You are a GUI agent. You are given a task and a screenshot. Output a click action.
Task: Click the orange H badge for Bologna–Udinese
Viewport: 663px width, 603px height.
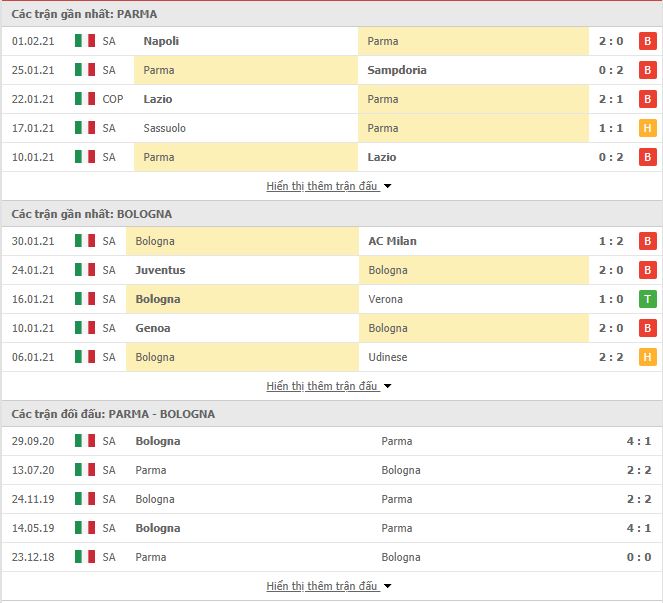coord(647,357)
